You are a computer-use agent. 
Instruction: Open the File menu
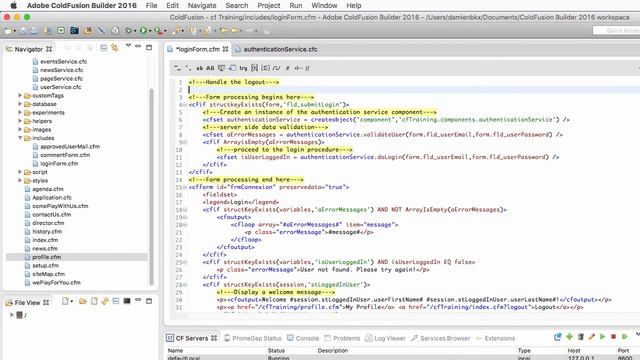tap(151, 6)
